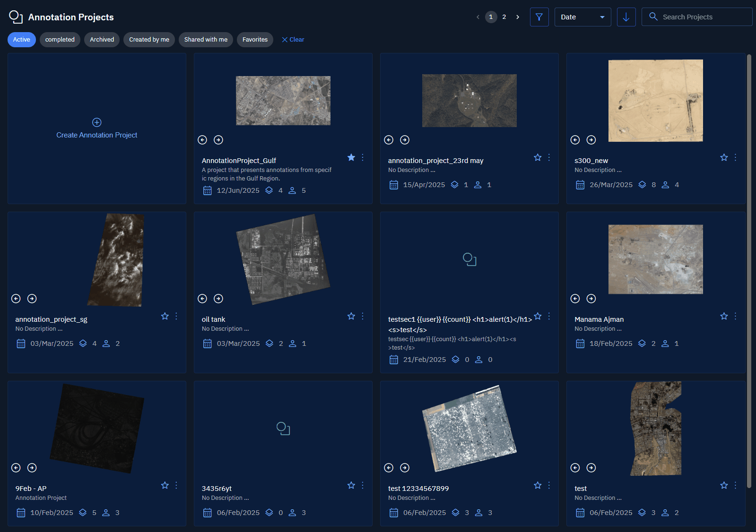Open options menu for annotation_project_23rd may
The image size is (756, 532).
pos(549,157)
